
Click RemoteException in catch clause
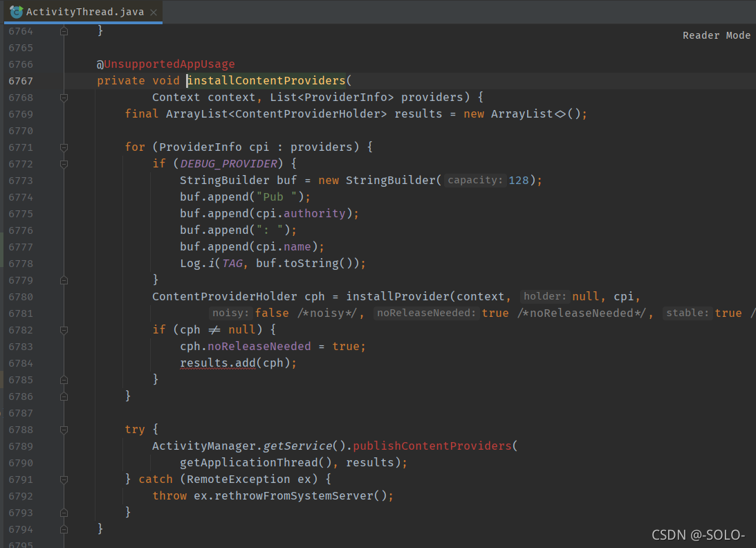coord(239,479)
